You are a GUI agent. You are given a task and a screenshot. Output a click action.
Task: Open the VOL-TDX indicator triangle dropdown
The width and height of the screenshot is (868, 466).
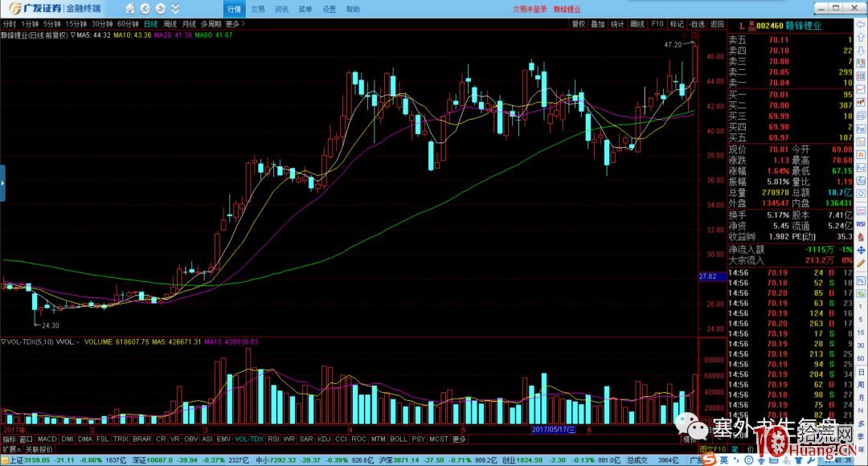tap(3, 342)
